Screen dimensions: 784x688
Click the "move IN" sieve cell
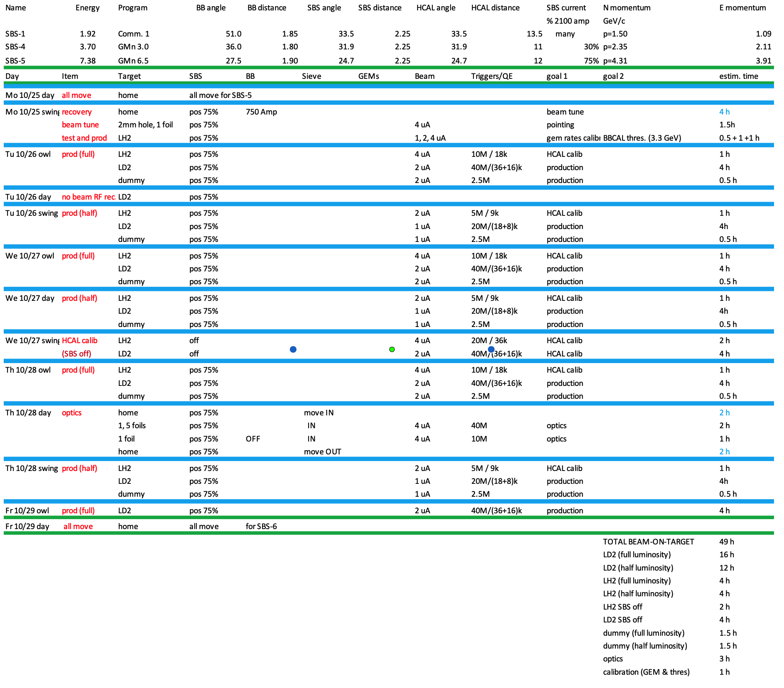319,413
